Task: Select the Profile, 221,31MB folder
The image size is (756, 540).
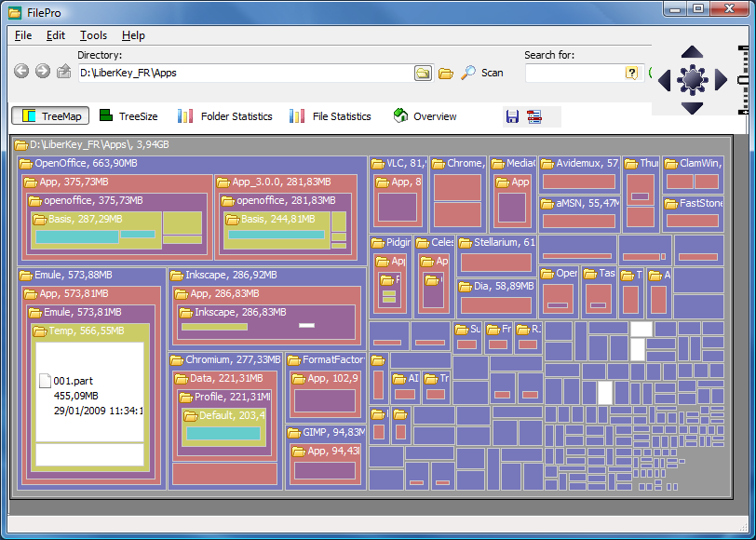Action: (224, 397)
